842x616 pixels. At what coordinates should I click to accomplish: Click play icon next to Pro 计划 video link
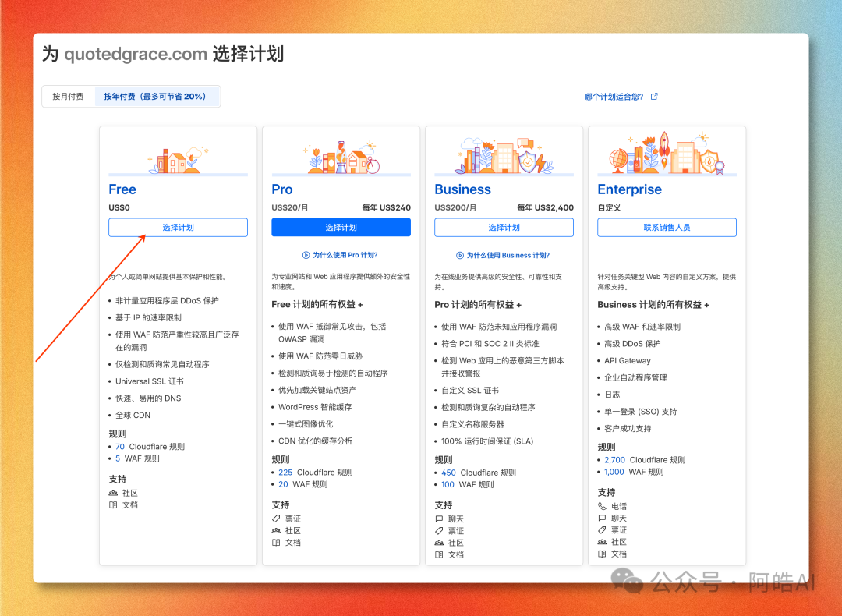pos(306,255)
